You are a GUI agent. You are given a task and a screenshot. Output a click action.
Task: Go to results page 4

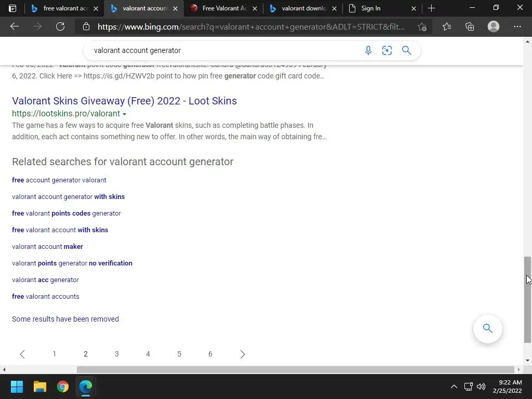click(148, 354)
